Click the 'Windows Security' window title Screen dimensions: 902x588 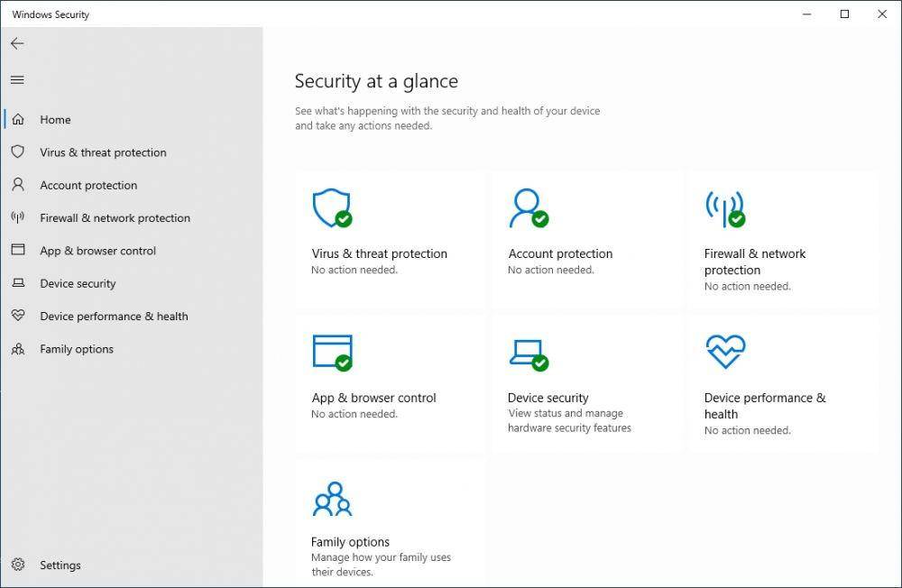[x=51, y=14]
